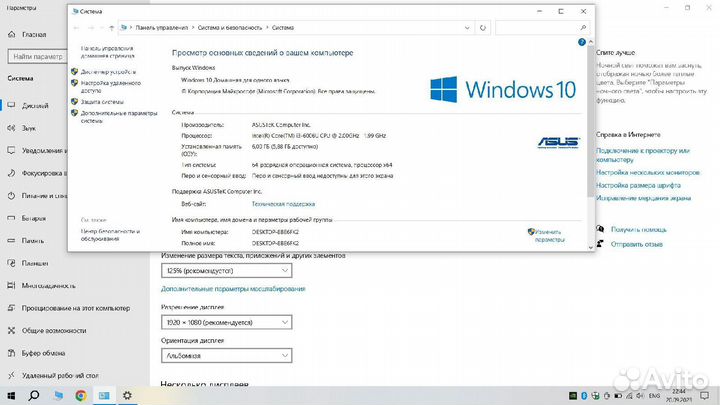
Task: Open System protection link
Action: pyautogui.click(x=102, y=102)
